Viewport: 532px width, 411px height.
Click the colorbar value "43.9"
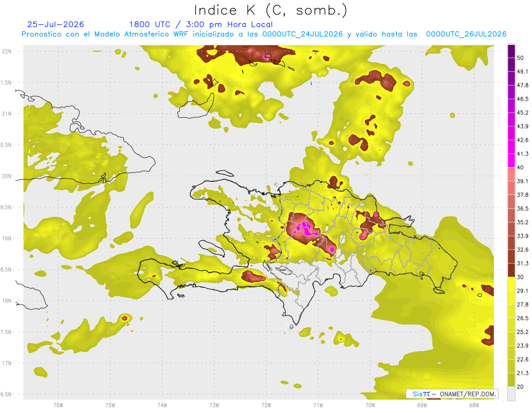coord(522,126)
